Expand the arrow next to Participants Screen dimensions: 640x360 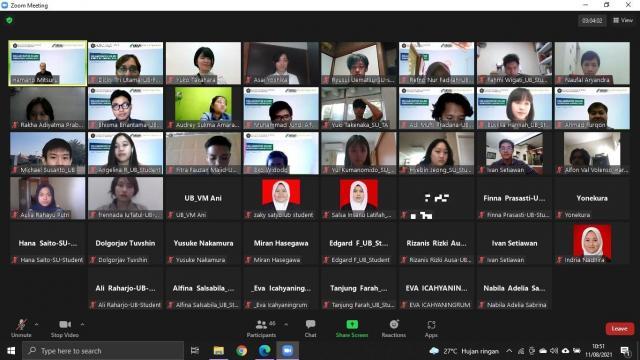click(286, 324)
